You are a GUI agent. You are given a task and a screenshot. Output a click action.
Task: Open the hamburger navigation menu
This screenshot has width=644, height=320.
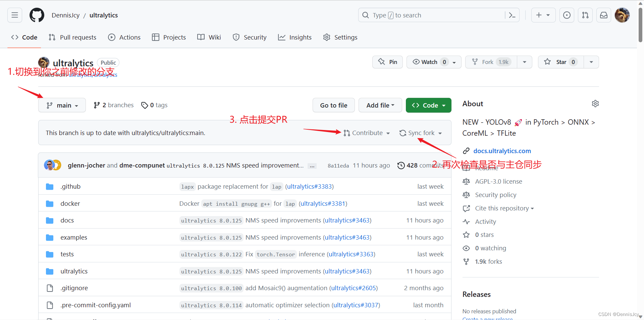(15, 15)
